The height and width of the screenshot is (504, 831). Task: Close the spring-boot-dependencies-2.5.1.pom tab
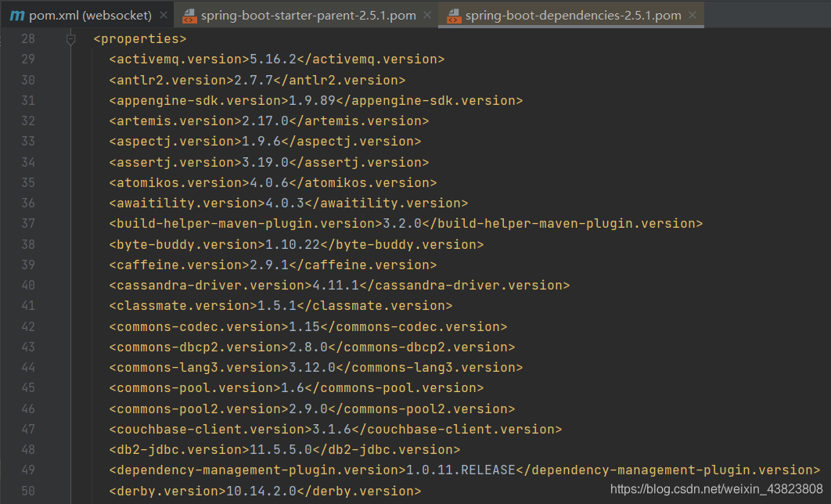pos(692,16)
